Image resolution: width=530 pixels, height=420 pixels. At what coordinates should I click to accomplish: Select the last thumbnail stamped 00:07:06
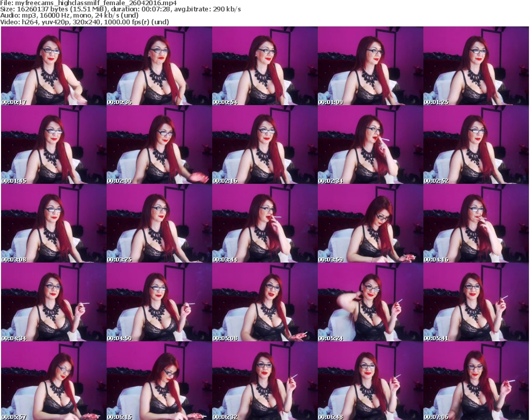[476, 381]
